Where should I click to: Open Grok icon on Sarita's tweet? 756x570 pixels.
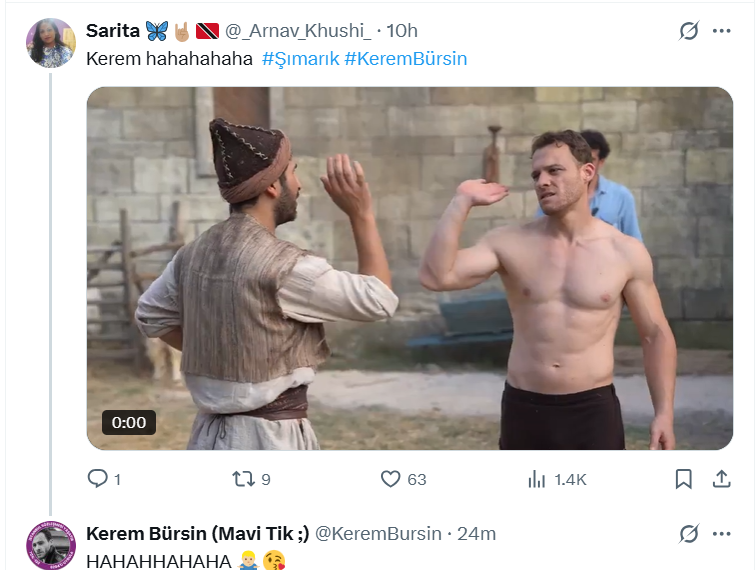689,31
